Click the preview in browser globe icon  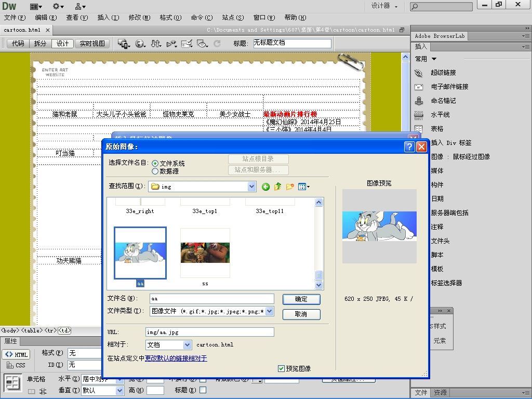[140, 44]
